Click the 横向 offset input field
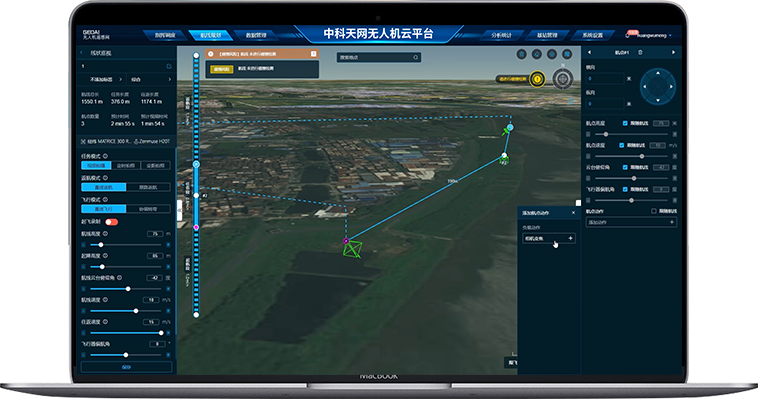This screenshot has height=399, width=758. coord(605,78)
